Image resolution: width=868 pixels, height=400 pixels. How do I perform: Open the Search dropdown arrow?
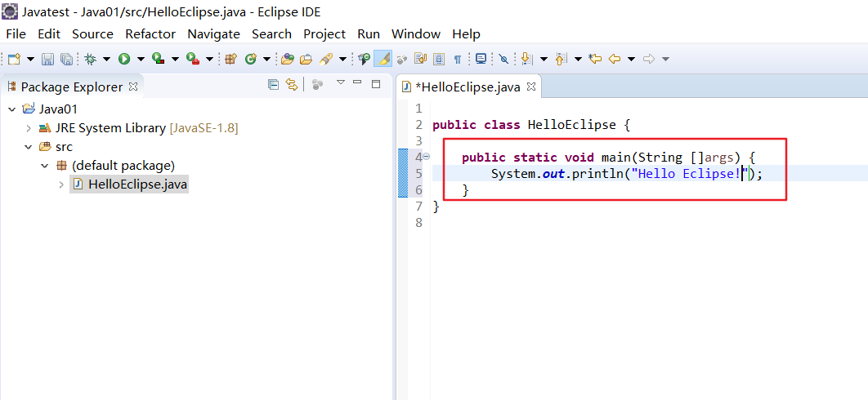(342, 60)
